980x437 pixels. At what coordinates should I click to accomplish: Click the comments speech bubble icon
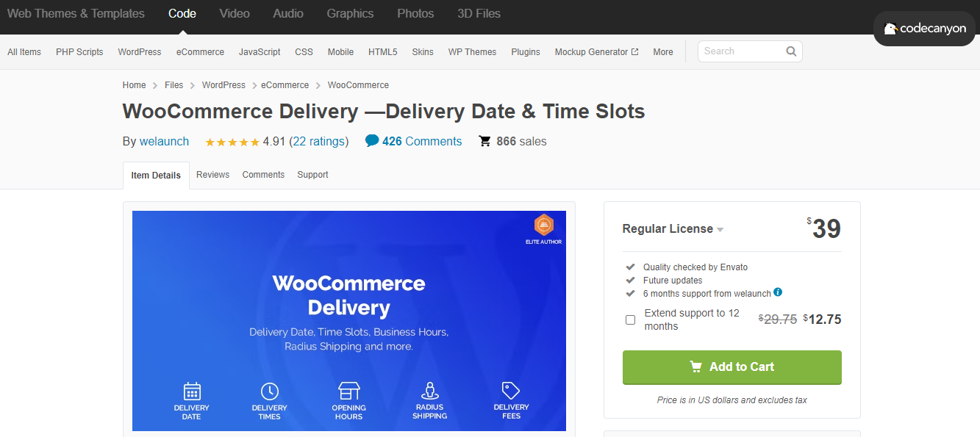click(x=372, y=140)
